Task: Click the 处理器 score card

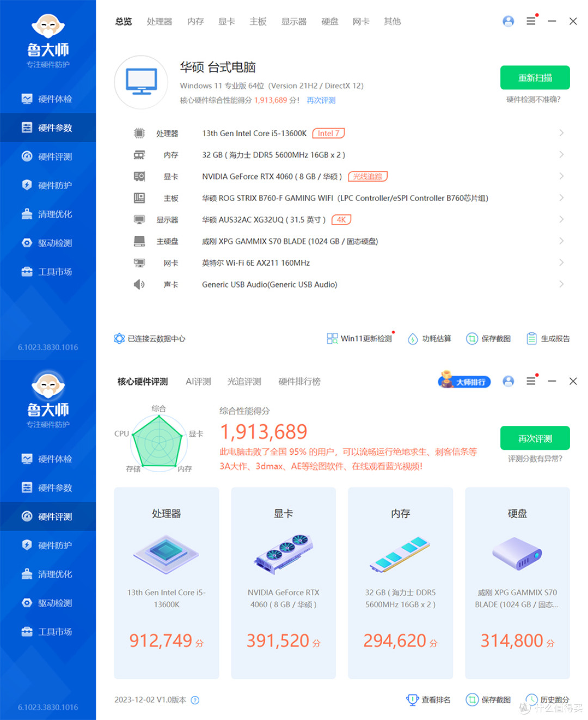Action: click(x=167, y=583)
